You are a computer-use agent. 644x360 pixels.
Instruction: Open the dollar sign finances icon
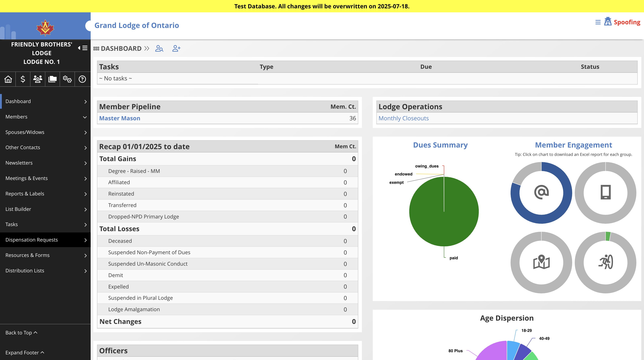pyautogui.click(x=23, y=79)
